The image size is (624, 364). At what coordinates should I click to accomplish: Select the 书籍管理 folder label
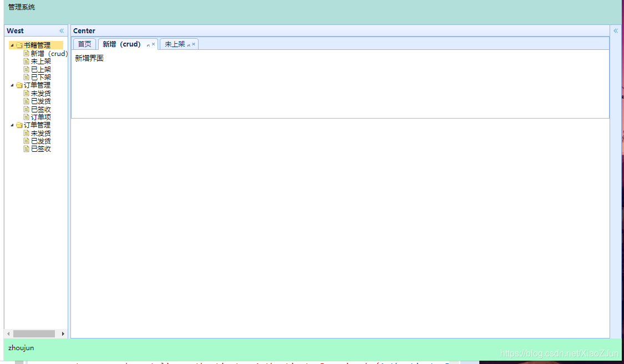point(37,45)
